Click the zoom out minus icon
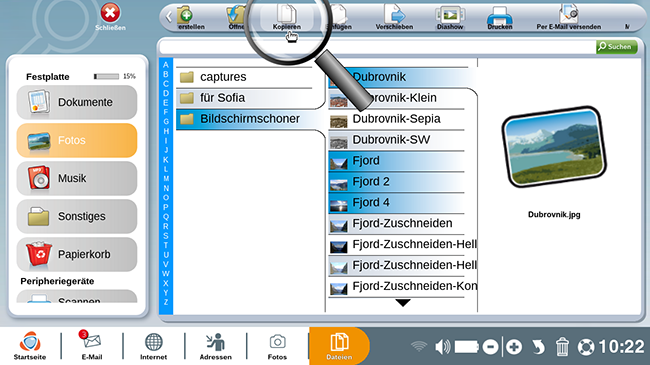The image size is (650, 365). click(490, 347)
